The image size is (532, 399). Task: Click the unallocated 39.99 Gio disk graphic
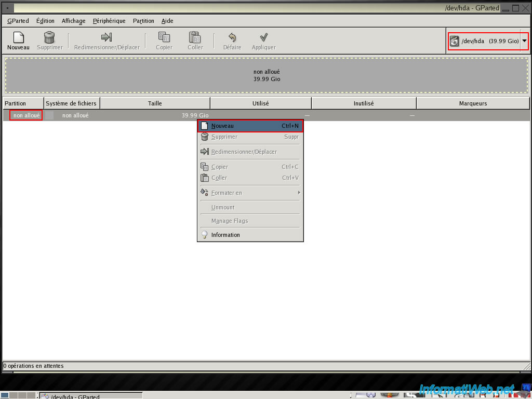[x=267, y=75]
